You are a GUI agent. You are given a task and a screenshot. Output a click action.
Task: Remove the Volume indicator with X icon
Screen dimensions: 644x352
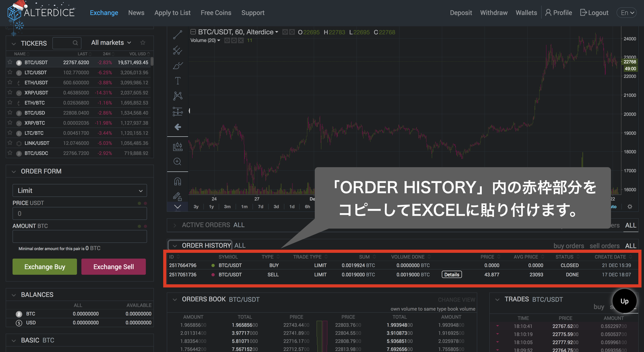coord(241,40)
